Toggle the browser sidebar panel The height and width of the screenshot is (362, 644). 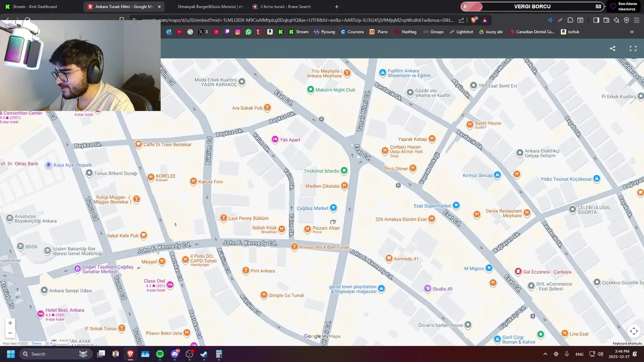[x=596, y=20]
